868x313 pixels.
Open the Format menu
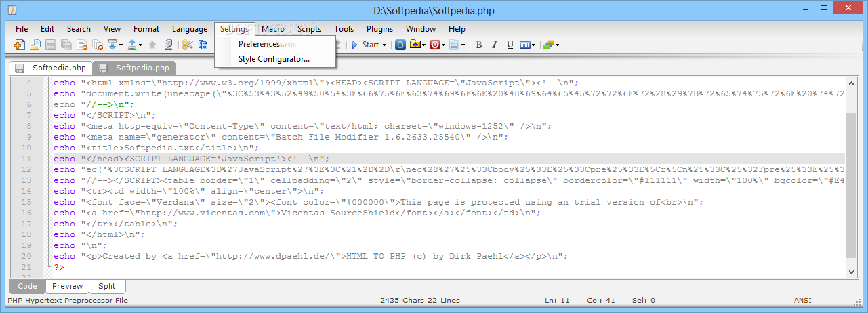(146, 29)
